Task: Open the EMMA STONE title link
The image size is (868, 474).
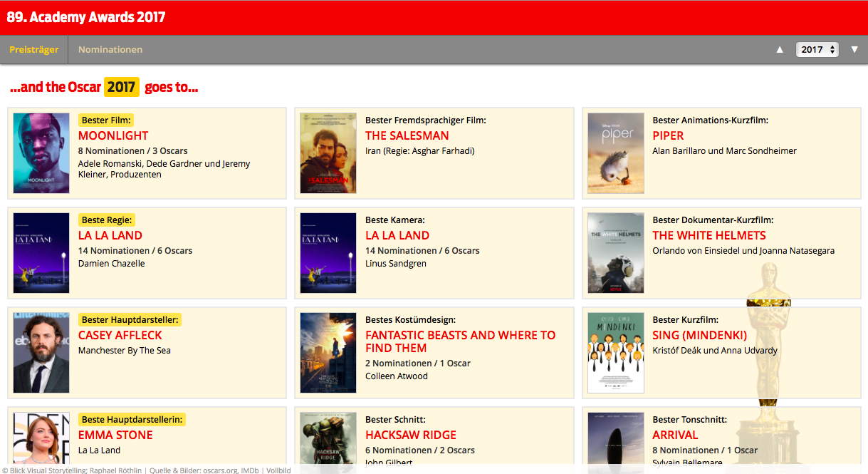Action: [115, 435]
